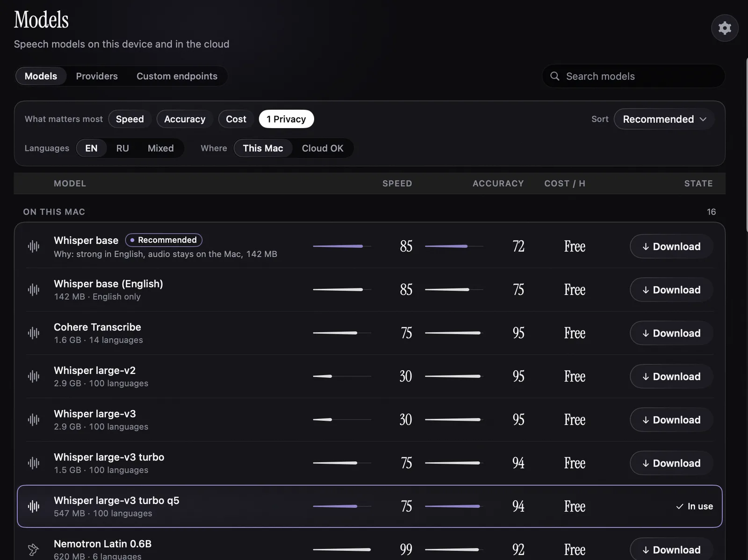Select the Whisper large-v3 turbo q5 row name
The width and height of the screenshot is (748, 560).
click(116, 501)
